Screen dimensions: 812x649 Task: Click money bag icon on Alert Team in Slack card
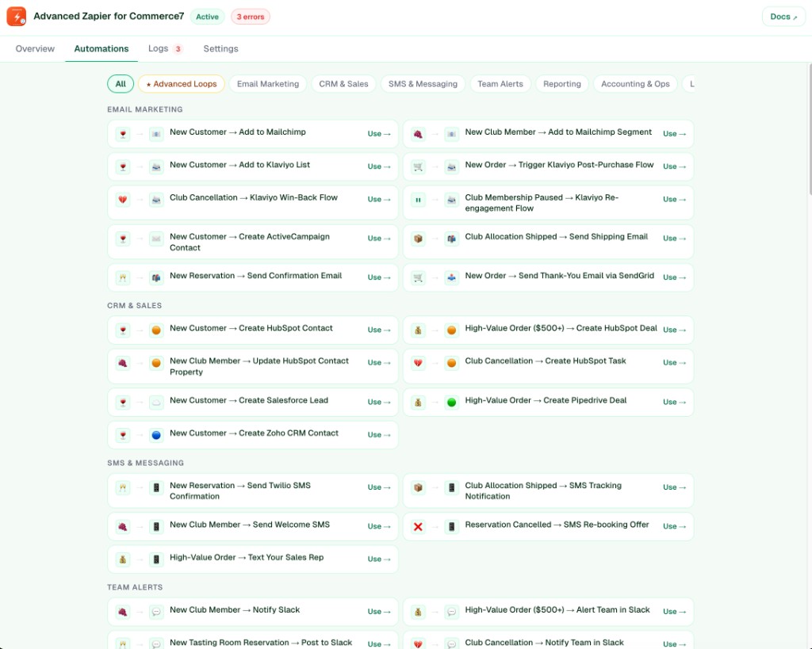point(418,612)
